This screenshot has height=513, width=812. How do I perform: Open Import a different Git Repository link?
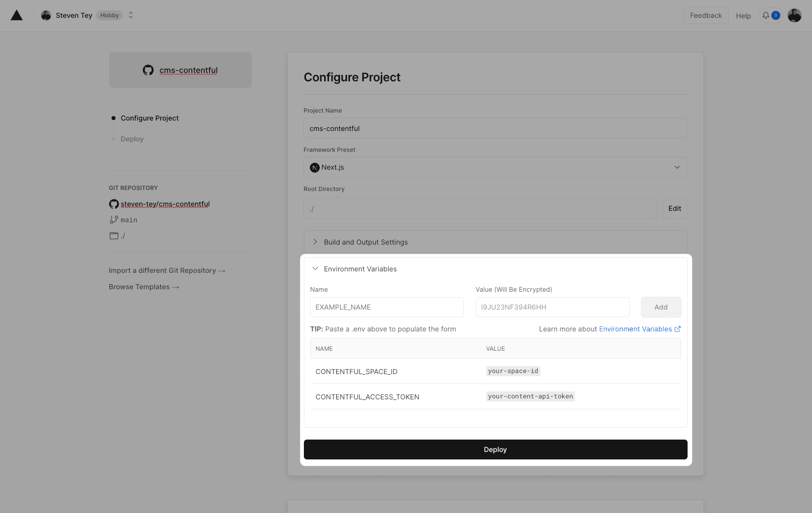167,270
